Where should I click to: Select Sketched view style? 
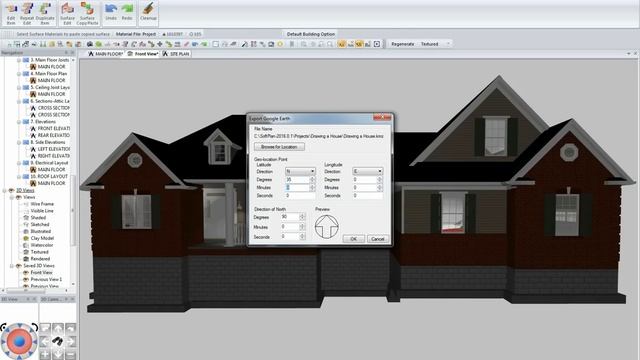[x=40, y=224]
